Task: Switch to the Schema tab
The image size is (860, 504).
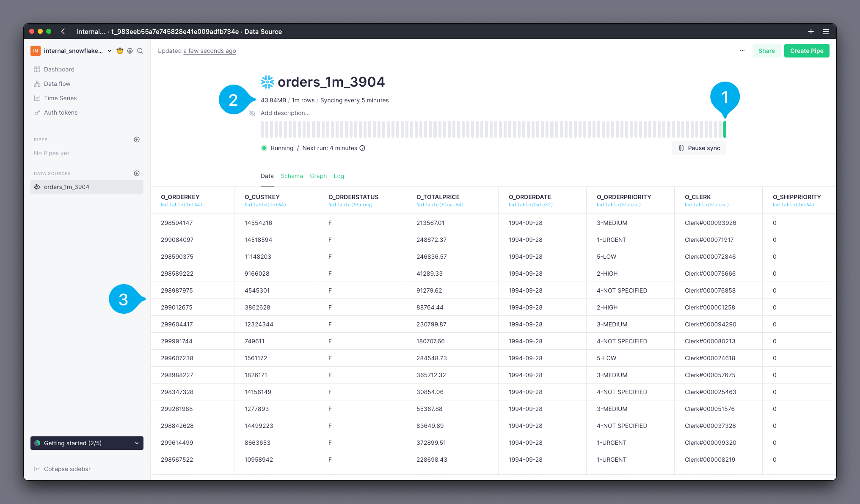Action: 292,176
